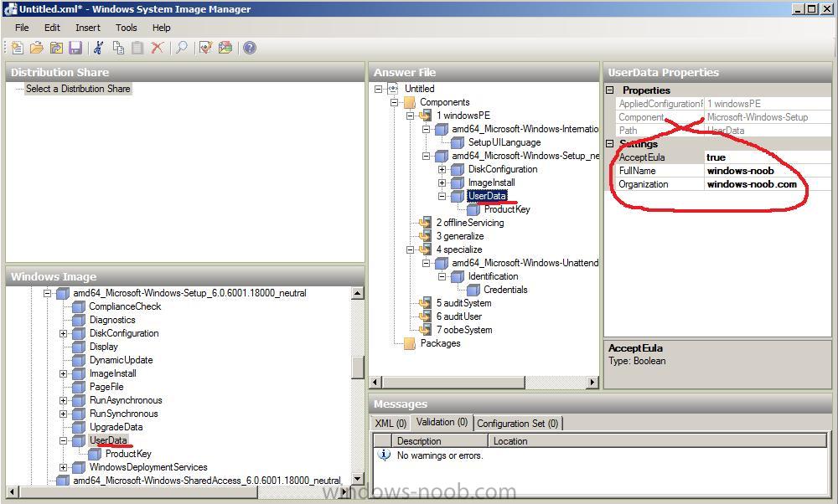
Task: Click the Location column header
Action: click(x=657, y=441)
